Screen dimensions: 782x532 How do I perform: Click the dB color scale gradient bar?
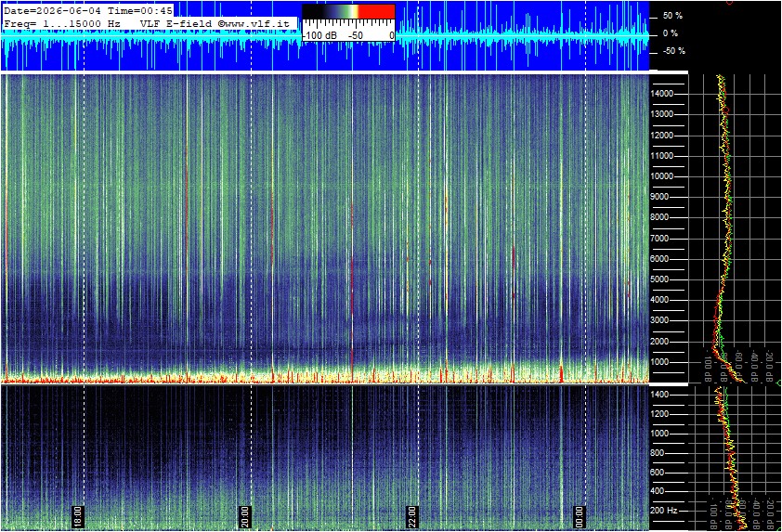[348, 12]
